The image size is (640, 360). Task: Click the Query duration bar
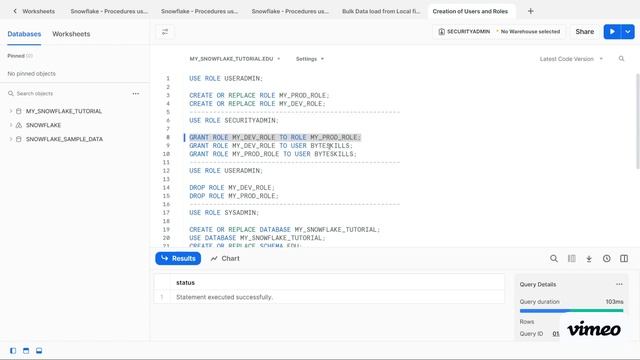[571, 311]
